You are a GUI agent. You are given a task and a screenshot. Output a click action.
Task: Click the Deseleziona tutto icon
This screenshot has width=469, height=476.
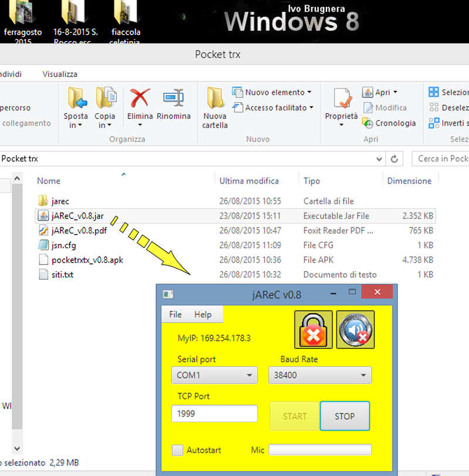click(x=434, y=107)
